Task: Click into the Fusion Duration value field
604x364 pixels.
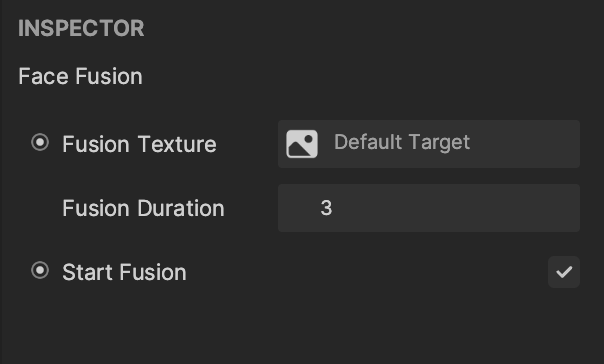Action: point(429,208)
